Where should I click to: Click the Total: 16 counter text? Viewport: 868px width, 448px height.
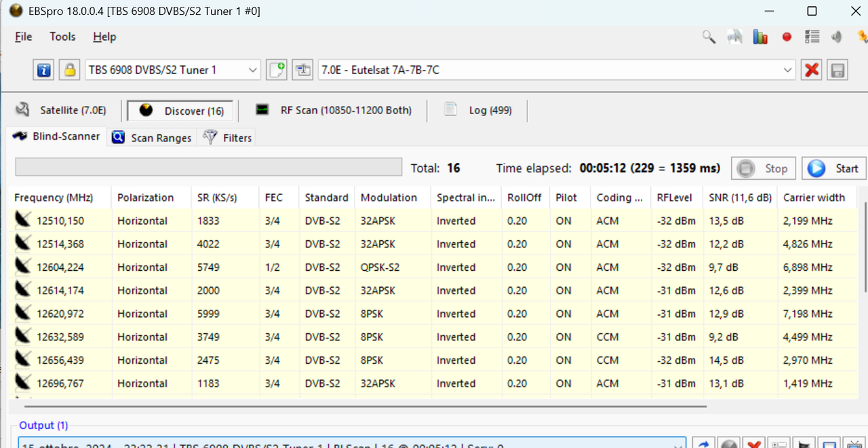(x=435, y=168)
